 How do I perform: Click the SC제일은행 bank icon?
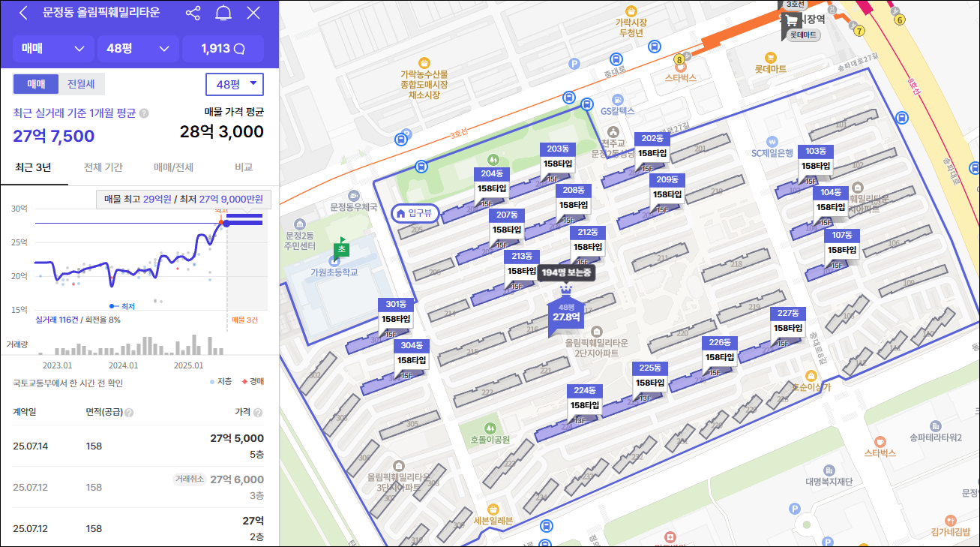click(x=772, y=141)
